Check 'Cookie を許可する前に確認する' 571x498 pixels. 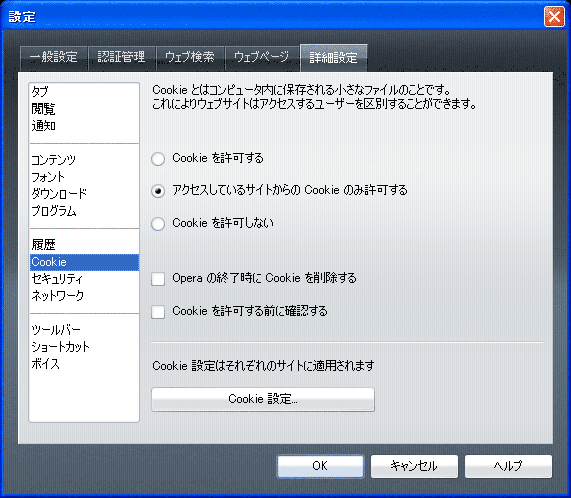coord(158,312)
